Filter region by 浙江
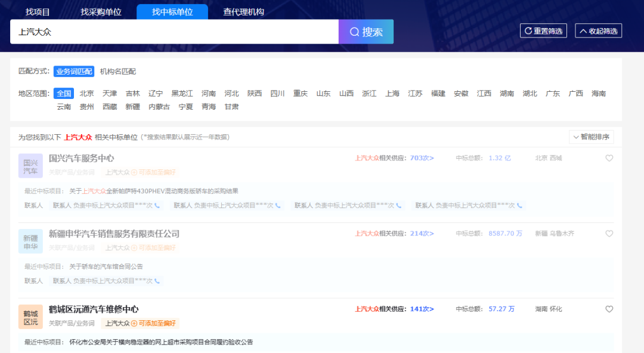Image resolution: width=644 pixels, height=353 pixels. click(369, 93)
